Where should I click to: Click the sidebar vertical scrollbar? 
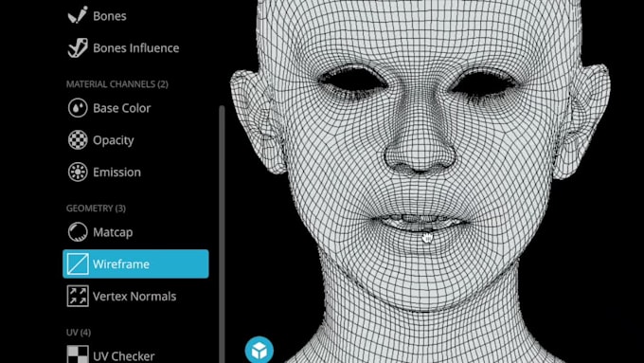tap(222, 234)
